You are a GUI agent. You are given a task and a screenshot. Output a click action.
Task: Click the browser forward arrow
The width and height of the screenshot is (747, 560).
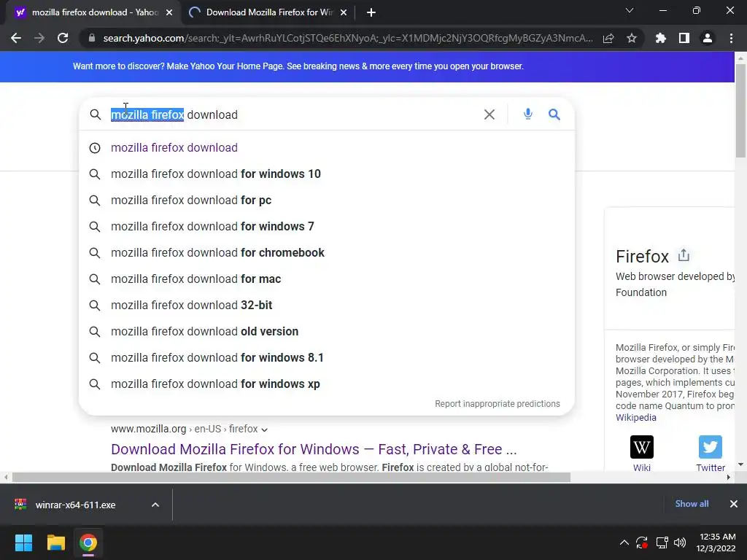tap(39, 38)
